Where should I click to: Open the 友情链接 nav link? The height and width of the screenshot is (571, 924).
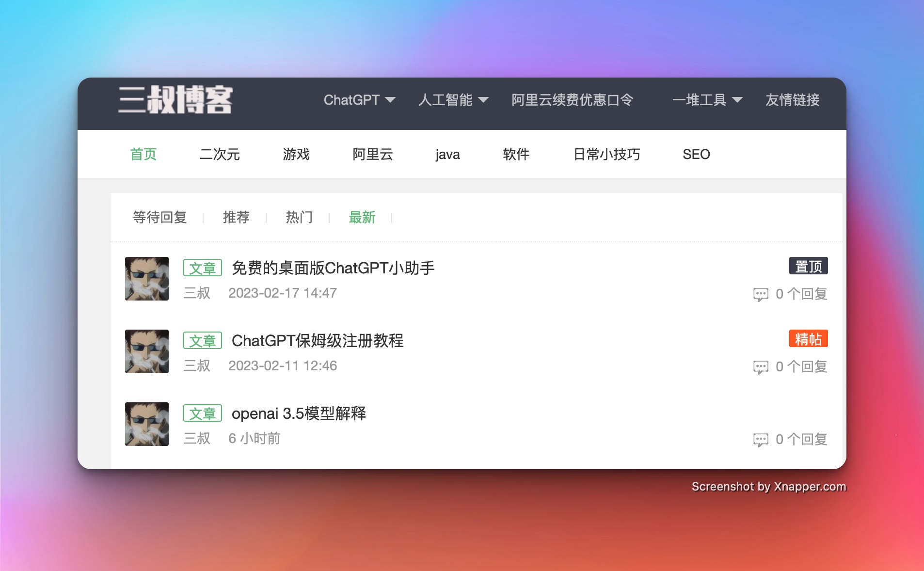793,100
